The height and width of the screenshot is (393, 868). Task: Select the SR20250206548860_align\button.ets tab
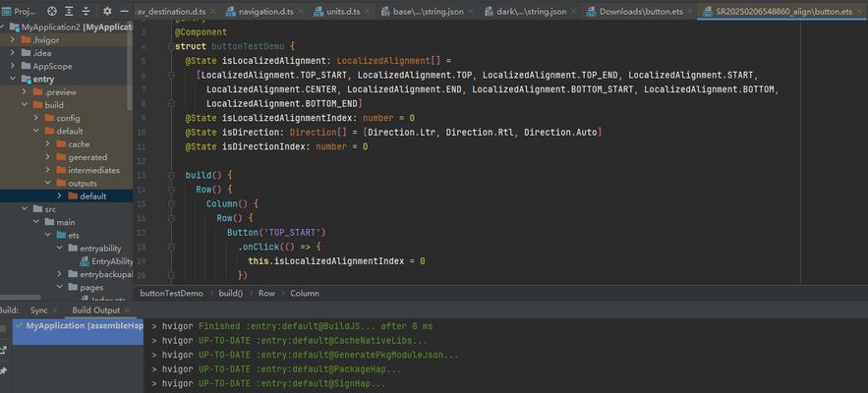click(x=782, y=11)
